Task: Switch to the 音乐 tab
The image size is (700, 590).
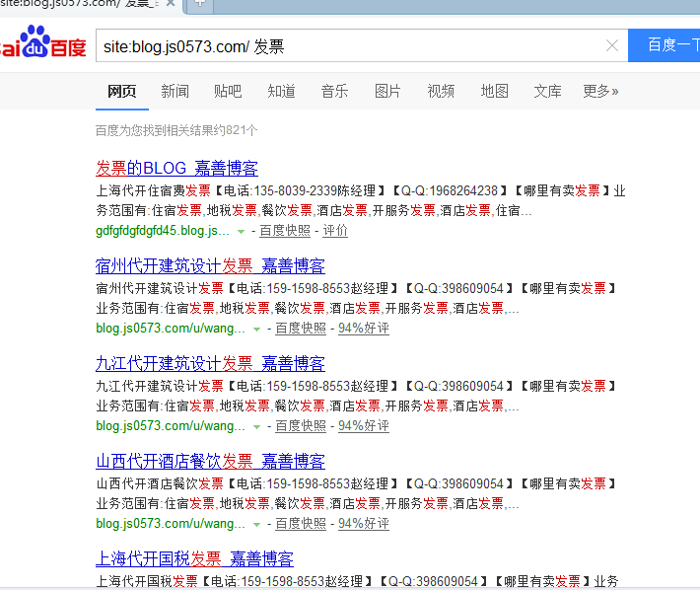Action: coord(334,91)
